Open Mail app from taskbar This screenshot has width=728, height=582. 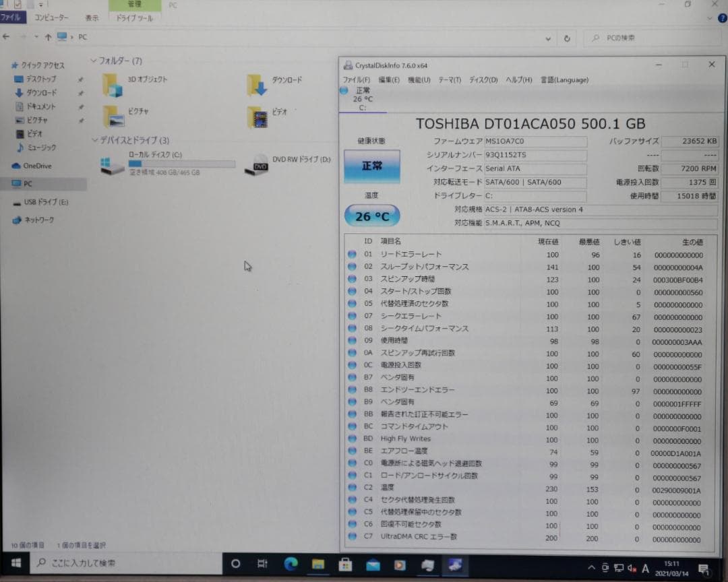point(373,564)
